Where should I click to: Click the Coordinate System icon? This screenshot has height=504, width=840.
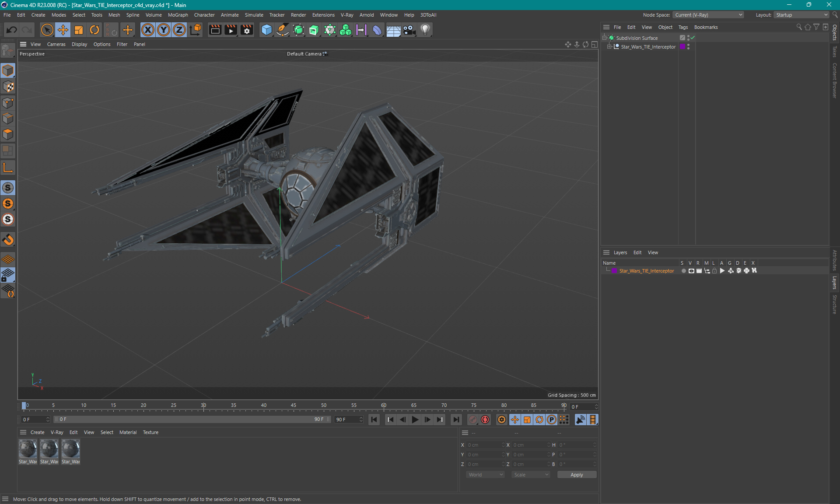(196, 30)
